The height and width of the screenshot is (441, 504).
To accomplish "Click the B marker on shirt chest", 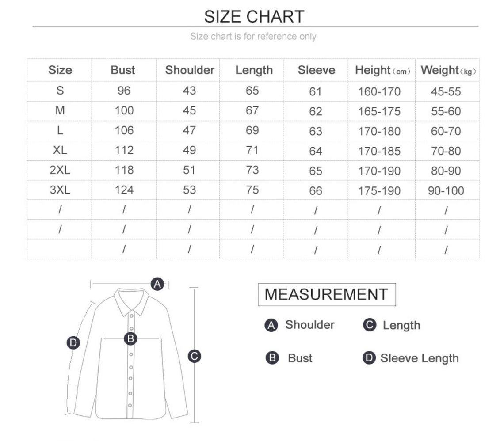I will (130, 338).
